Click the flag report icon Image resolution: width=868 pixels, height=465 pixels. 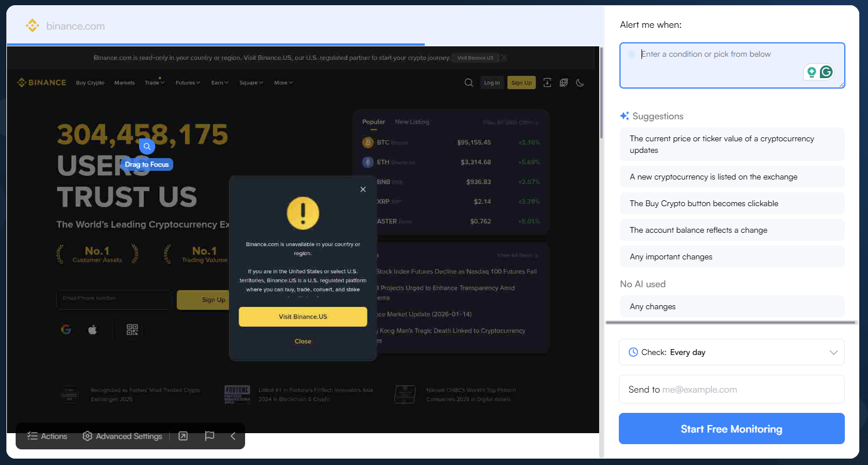(210, 436)
